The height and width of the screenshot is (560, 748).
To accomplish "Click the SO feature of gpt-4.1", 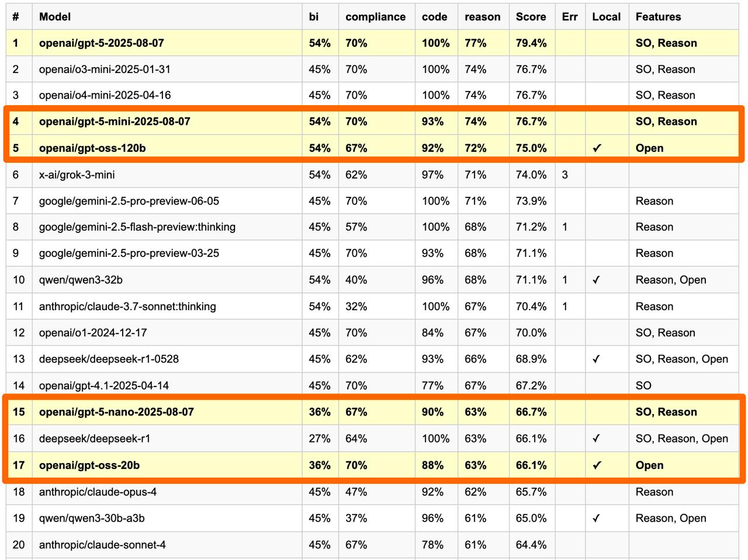I will click(643, 385).
